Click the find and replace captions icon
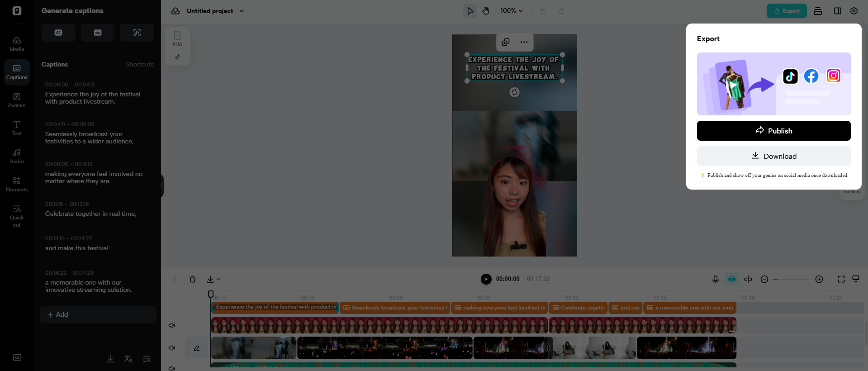Screen dimensions: 868x371 click(147, 359)
